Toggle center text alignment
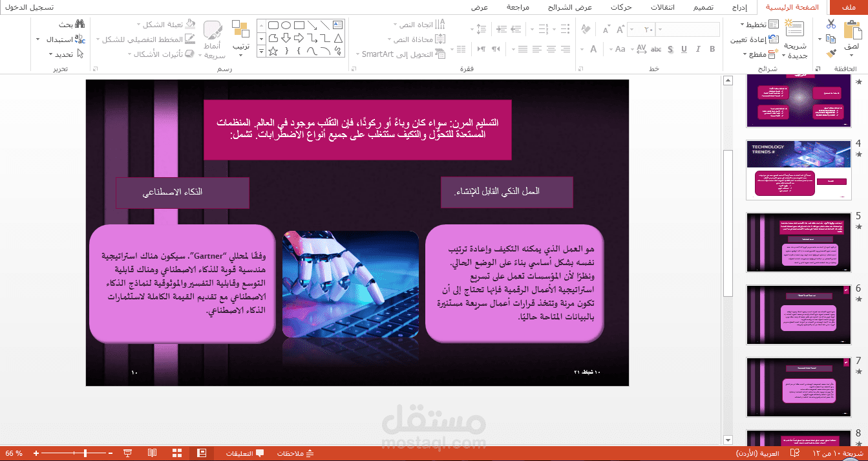This screenshot has height=461, width=868. pyautogui.click(x=551, y=49)
